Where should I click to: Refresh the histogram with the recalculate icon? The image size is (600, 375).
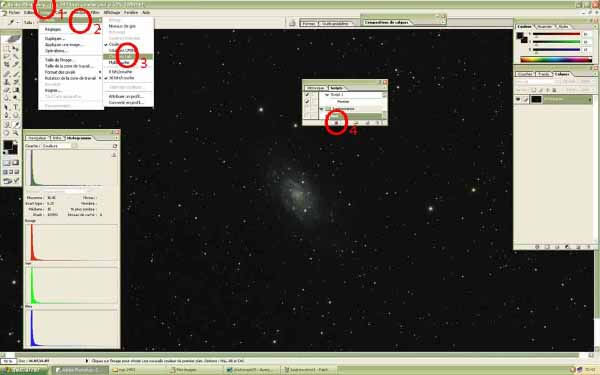click(114, 146)
